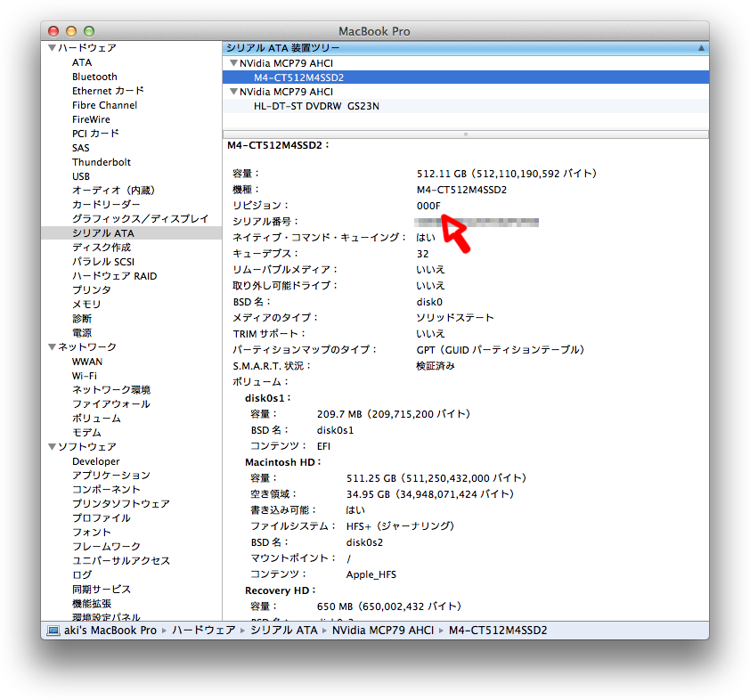Select フォント in the sidebar
750x700 pixels.
coord(92,533)
